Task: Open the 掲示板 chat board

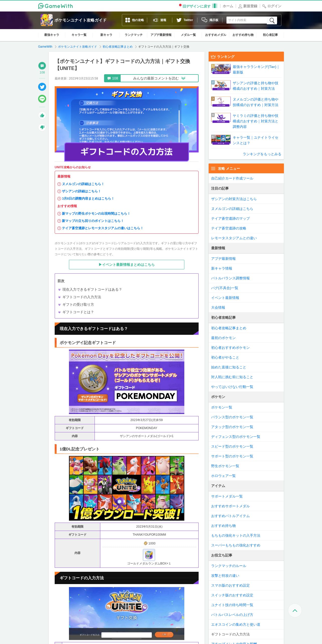Action: 210,20
